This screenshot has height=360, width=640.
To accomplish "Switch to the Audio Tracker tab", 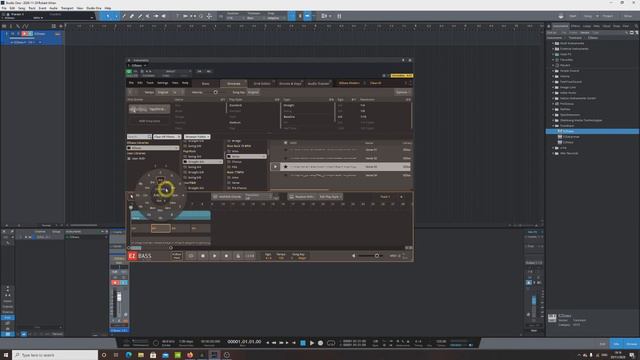I will tap(318, 83).
